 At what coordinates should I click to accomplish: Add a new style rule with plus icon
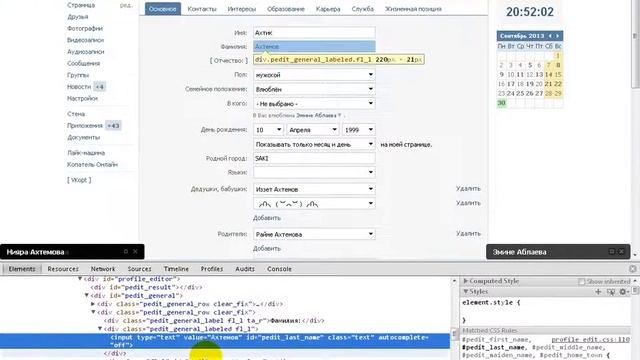598,291
